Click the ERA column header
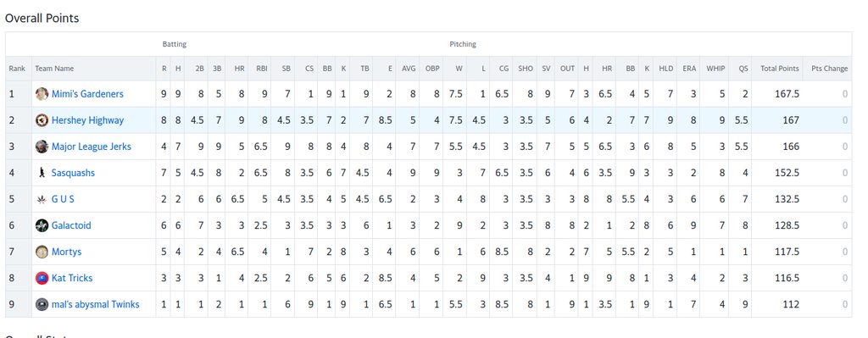 click(x=689, y=69)
